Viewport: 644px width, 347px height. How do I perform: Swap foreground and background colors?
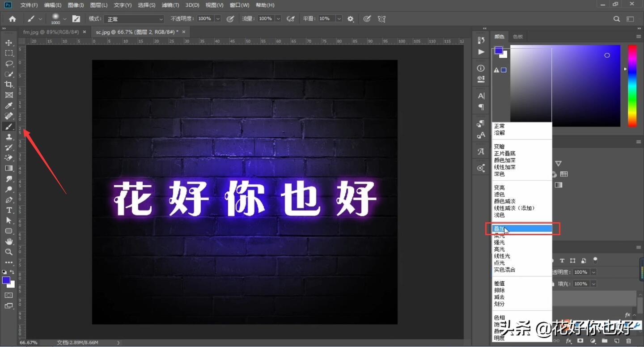click(x=13, y=272)
